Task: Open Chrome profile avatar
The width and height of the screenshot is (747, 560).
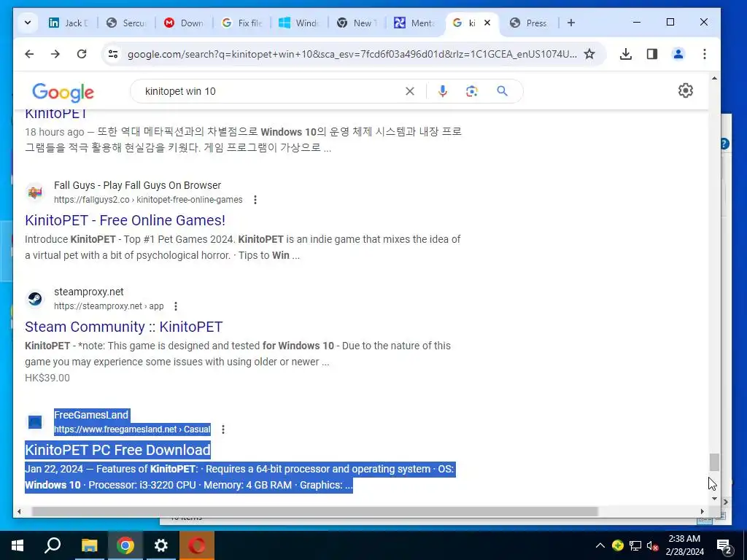Action: [x=678, y=54]
